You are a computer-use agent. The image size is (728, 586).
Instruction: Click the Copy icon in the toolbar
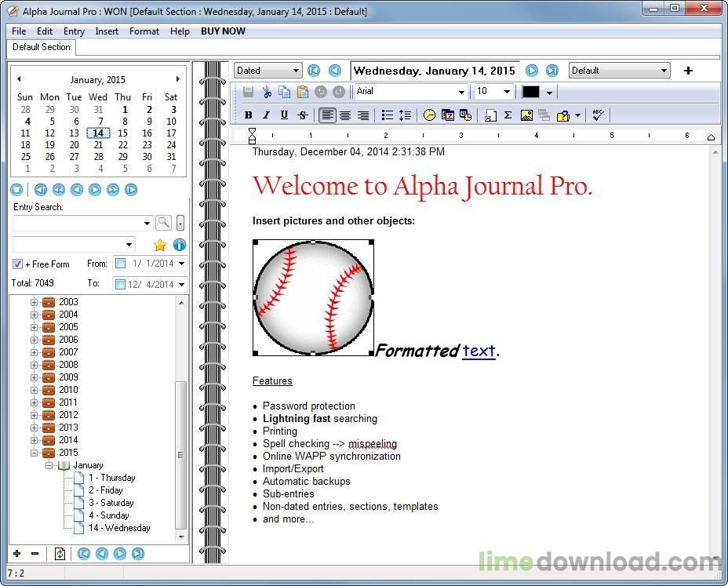point(284,92)
